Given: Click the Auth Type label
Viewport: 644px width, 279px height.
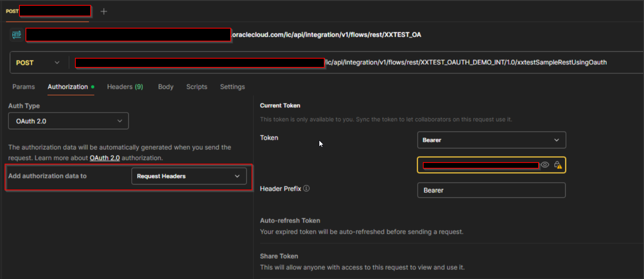Looking at the screenshot, I should point(24,106).
